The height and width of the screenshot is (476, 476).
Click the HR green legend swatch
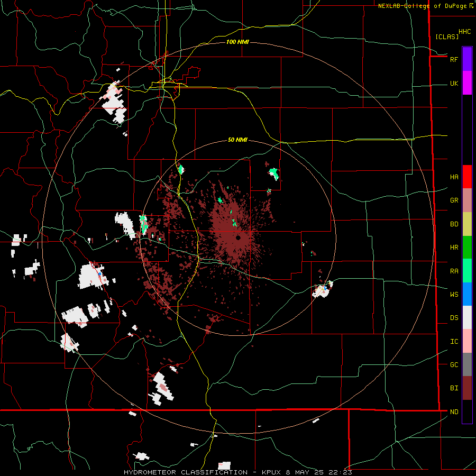pyautogui.click(x=467, y=247)
